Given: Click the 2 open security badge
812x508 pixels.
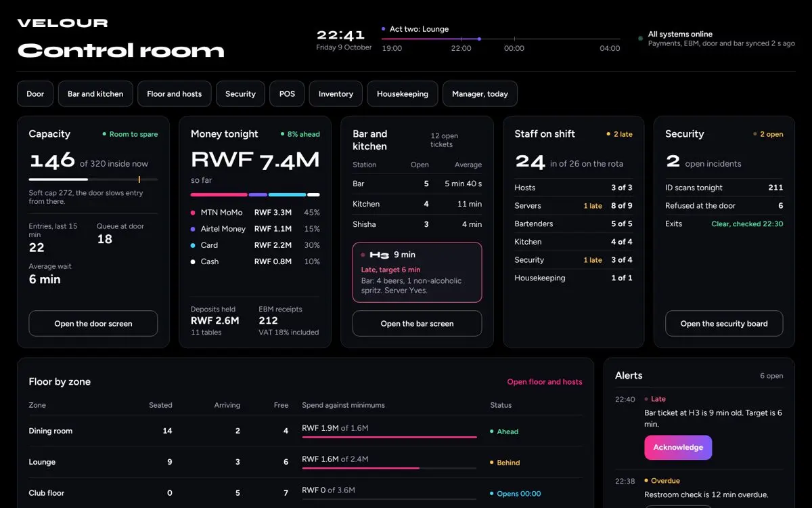Looking at the screenshot, I should click(x=768, y=134).
